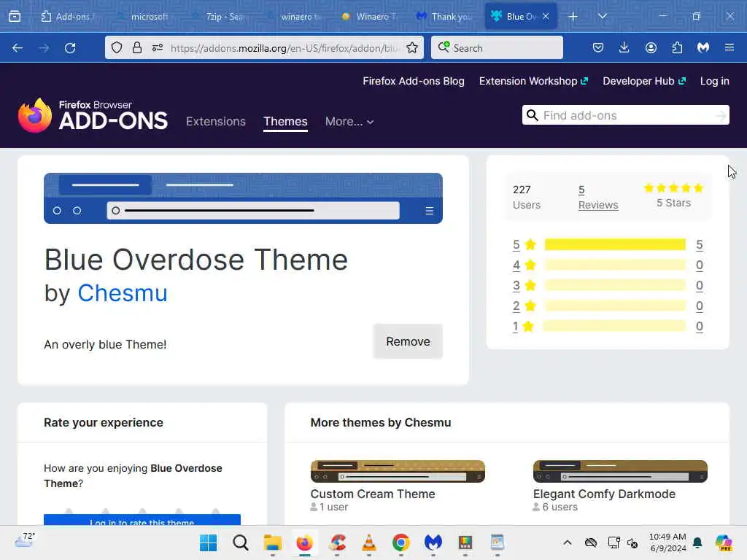The width and height of the screenshot is (747, 560).
Task: Close the Blue Overdose tab
Action: (546, 16)
